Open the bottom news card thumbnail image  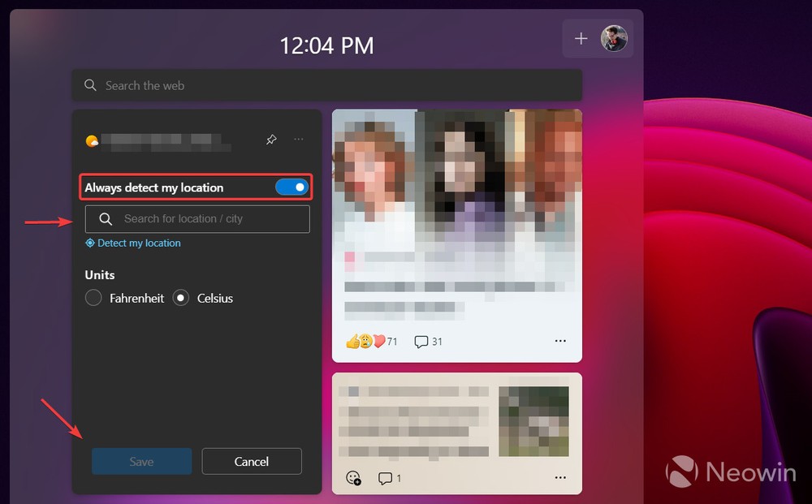click(x=534, y=421)
